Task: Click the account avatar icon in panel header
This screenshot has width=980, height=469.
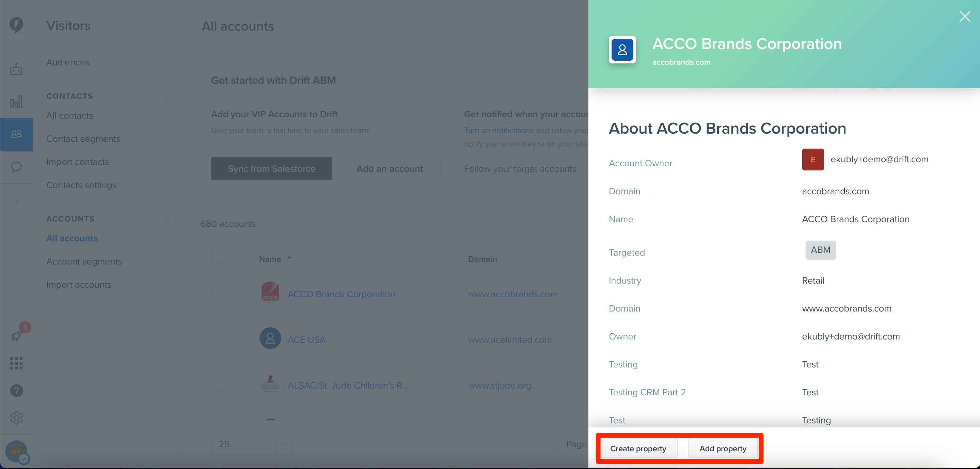Action: coord(622,50)
